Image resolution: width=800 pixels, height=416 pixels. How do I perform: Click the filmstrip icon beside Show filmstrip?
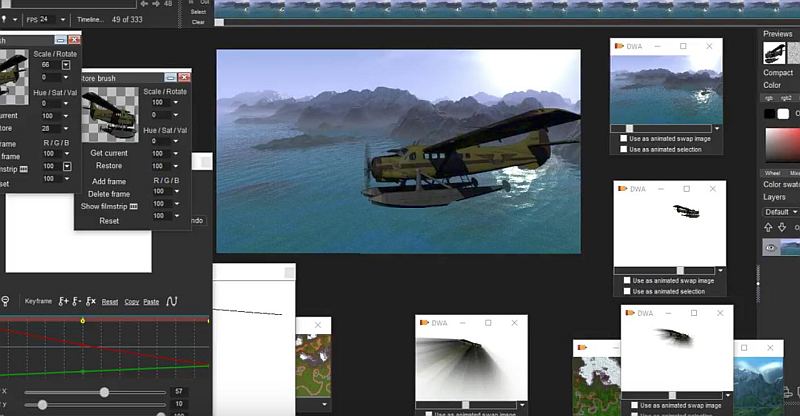135,206
